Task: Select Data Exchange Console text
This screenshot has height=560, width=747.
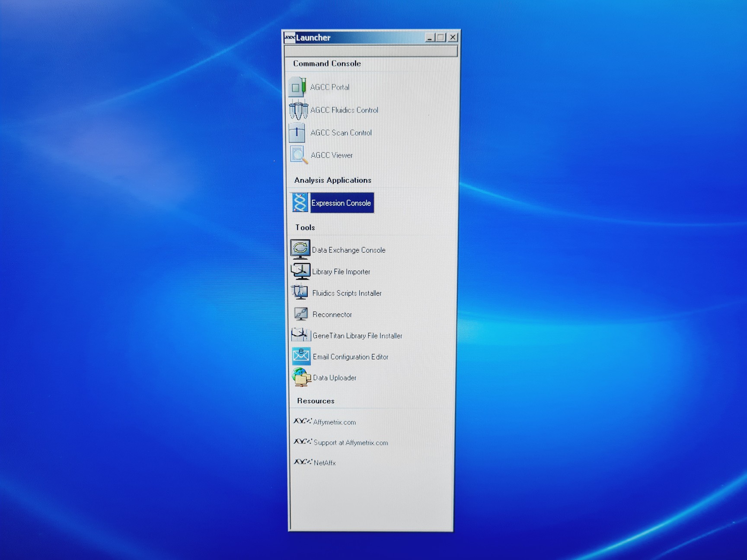Action: coord(348,250)
